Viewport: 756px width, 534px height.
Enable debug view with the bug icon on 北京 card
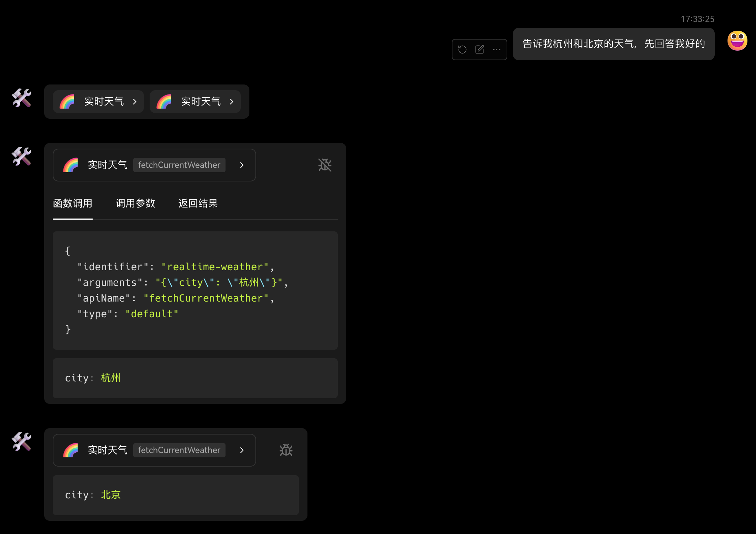point(286,450)
